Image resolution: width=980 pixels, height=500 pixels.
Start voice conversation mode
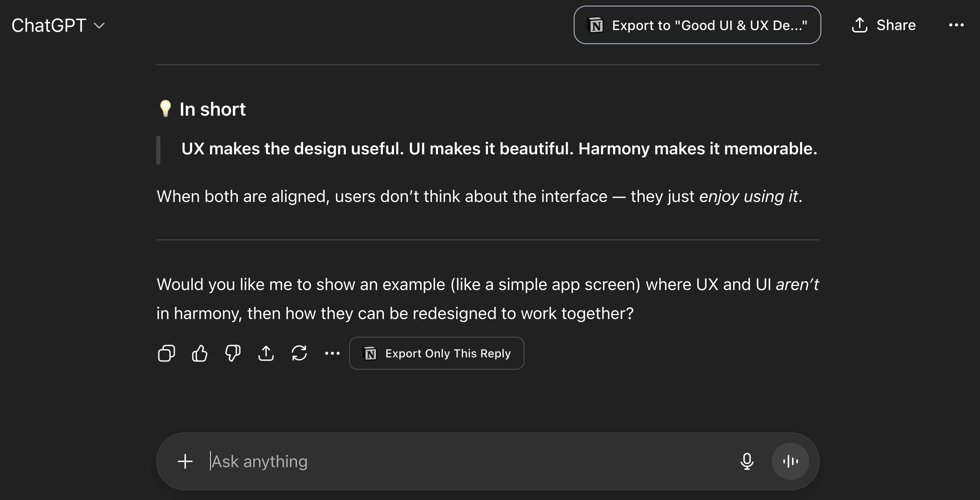pos(791,461)
